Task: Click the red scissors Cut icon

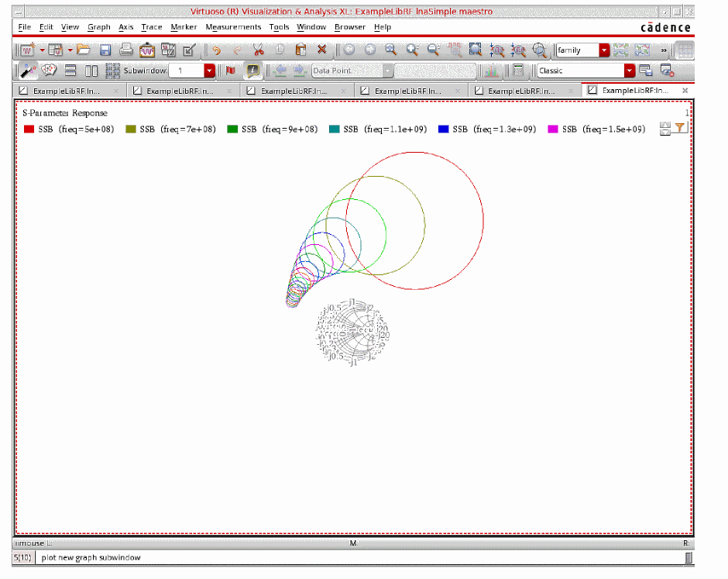Action: click(259, 50)
